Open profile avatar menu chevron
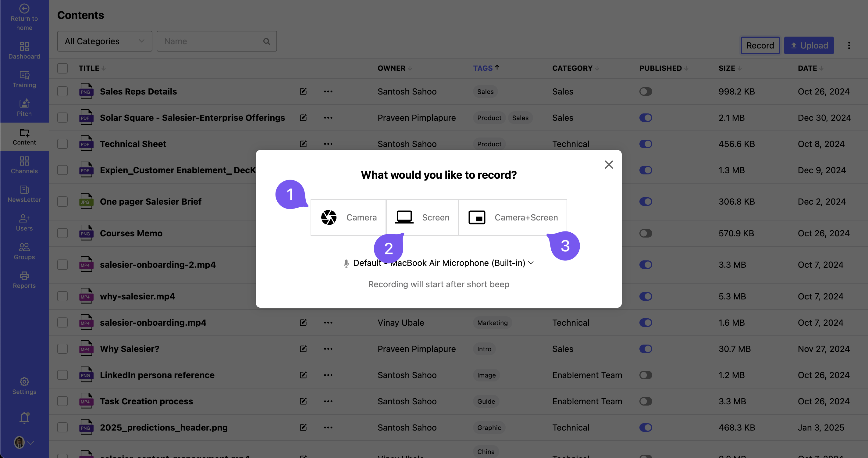868x458 pixels. 31,443
